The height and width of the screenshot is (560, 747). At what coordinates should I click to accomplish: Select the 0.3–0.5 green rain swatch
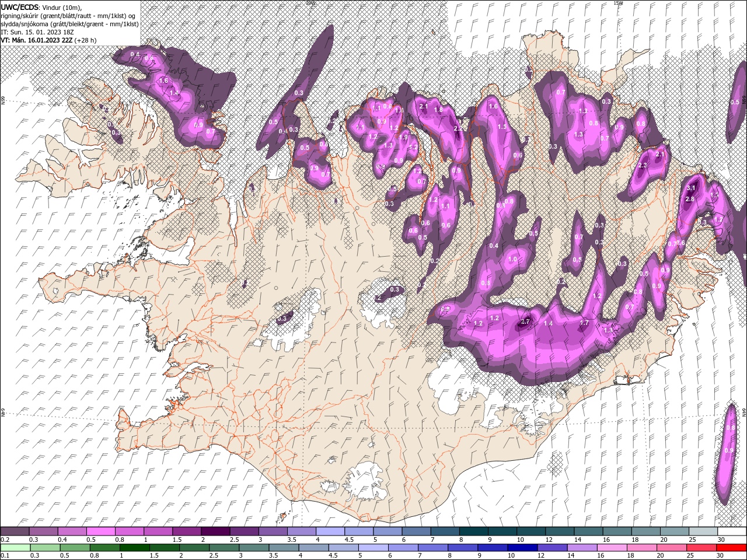tap(45, 548)
